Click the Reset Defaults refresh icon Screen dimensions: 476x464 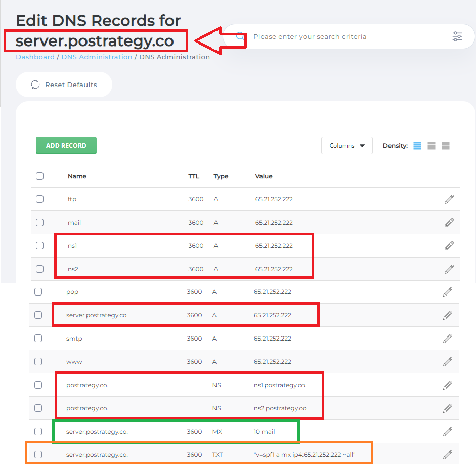[35, 84]
